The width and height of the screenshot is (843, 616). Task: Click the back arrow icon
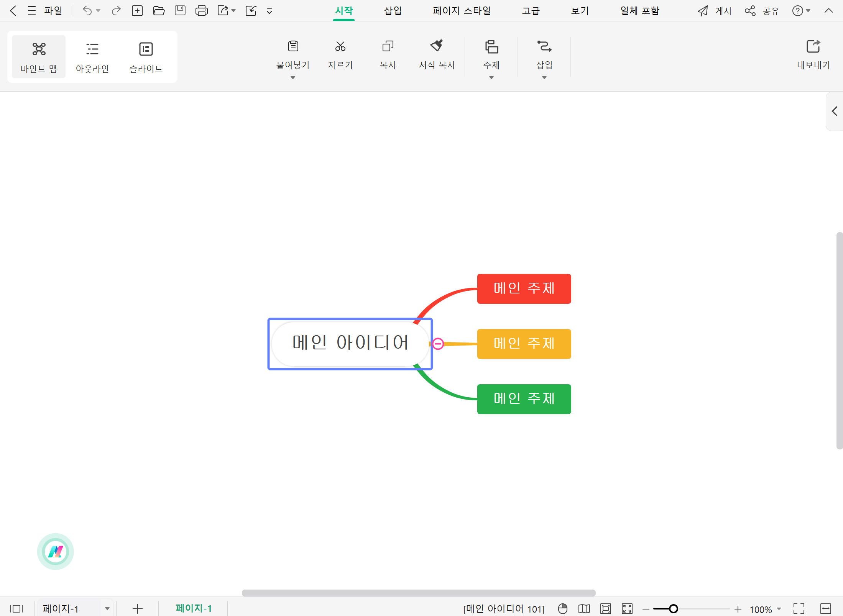click(13, 11)
